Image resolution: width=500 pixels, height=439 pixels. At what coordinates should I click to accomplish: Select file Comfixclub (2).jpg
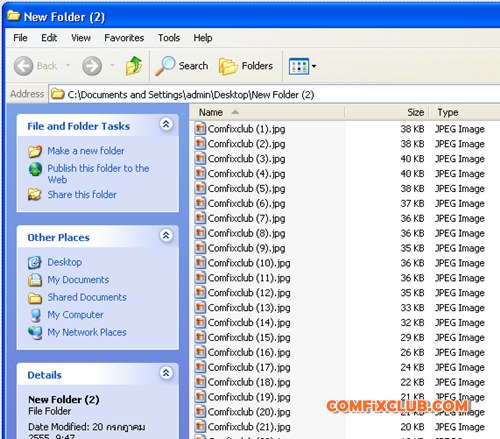click(x=246, y=144)
